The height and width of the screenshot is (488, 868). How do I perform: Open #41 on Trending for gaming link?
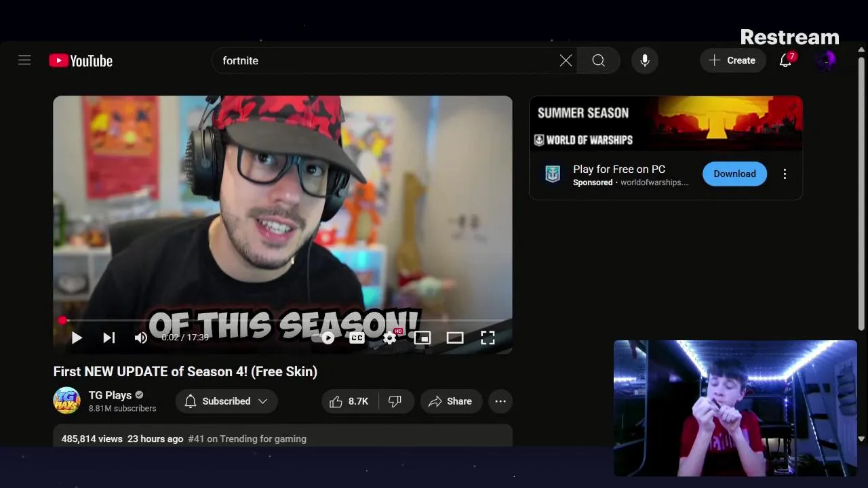point(247,439)
